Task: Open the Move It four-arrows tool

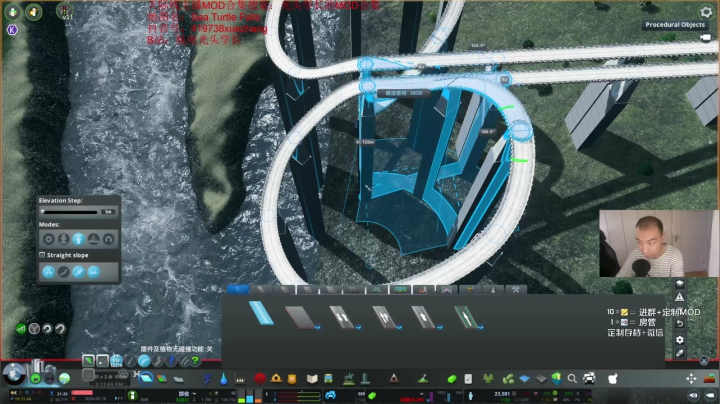Action: click(691, 378)
